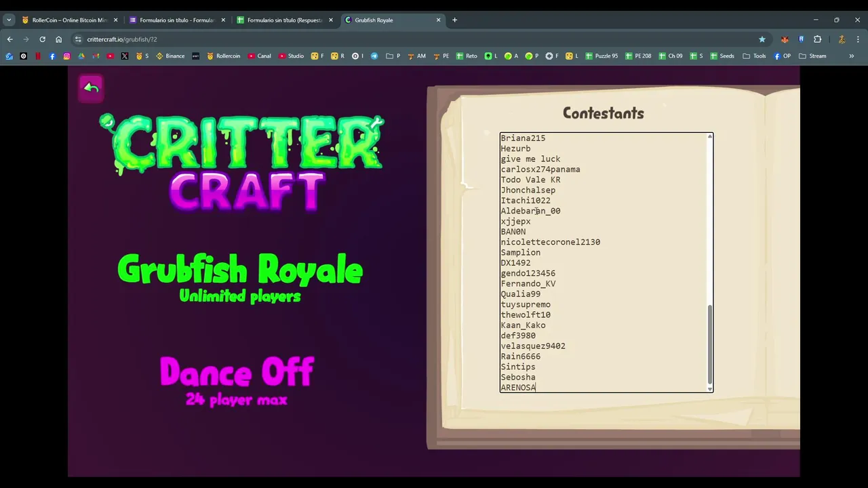Switch to Formulario sin título (Respuestas) tab

click(x=284, y=20)
